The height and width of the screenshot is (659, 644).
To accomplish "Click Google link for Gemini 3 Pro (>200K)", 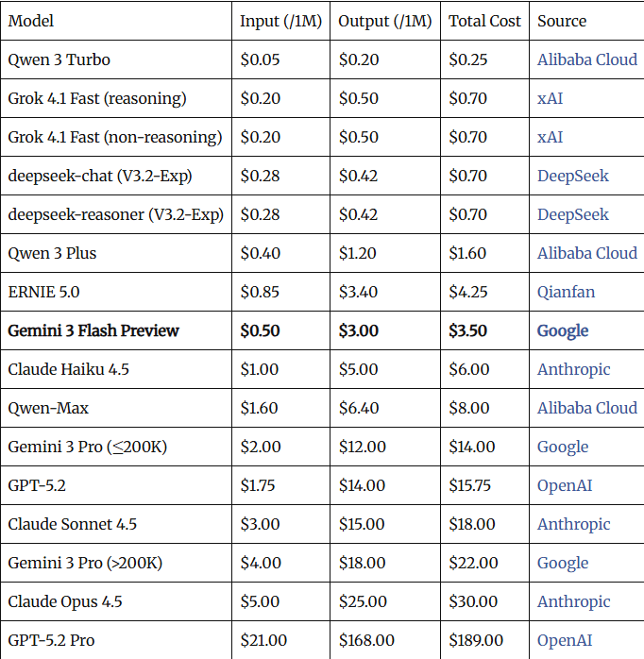I will [x=563, y=563].
